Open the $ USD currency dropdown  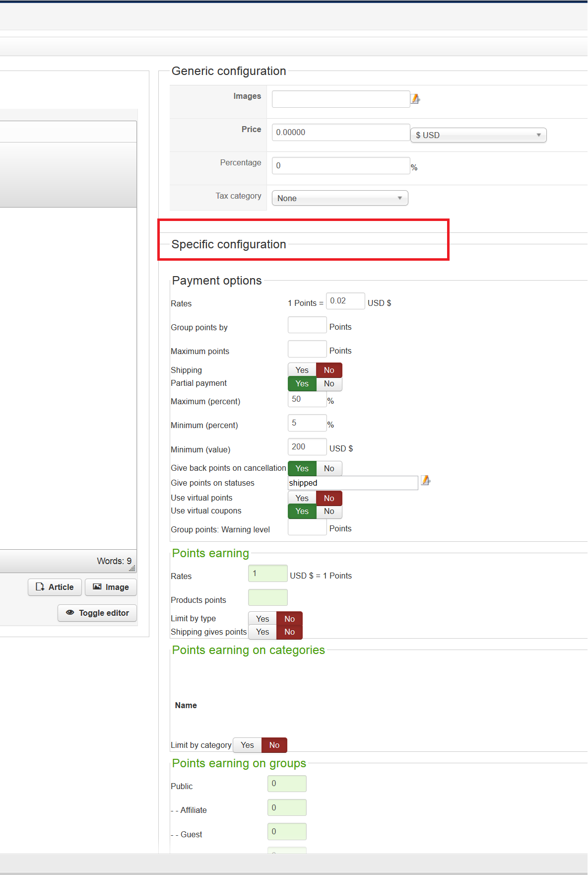point(478,135)
